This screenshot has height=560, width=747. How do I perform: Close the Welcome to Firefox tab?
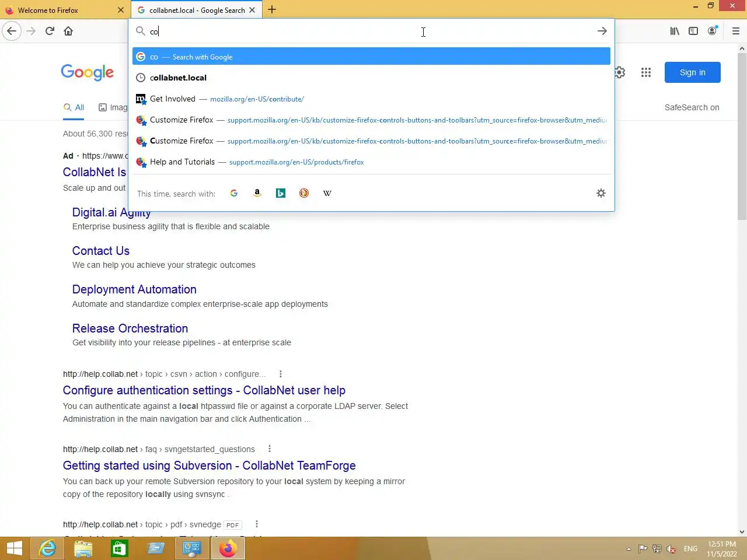(121, 10)
